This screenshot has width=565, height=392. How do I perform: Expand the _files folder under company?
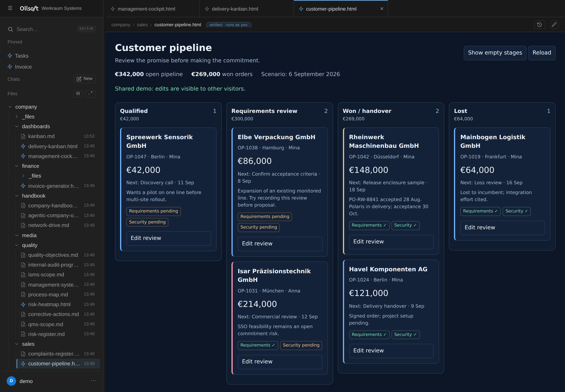click(x=16, y=117)
